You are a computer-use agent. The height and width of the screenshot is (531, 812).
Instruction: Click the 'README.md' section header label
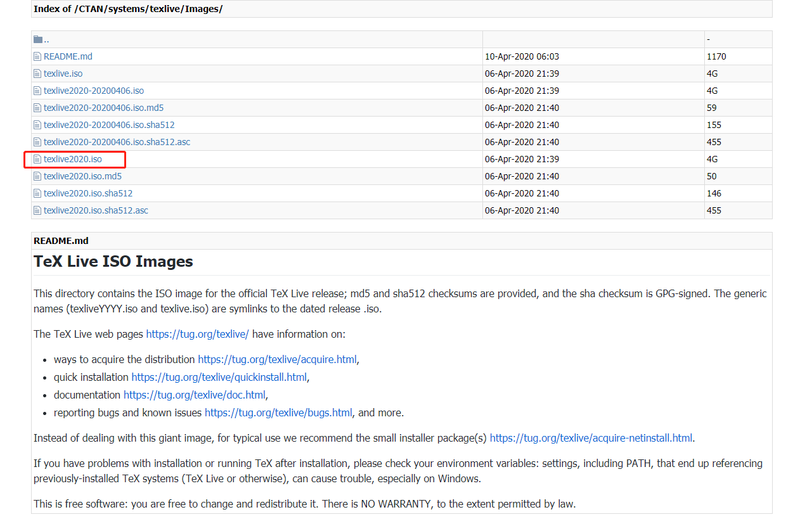(x=61, y=241)
